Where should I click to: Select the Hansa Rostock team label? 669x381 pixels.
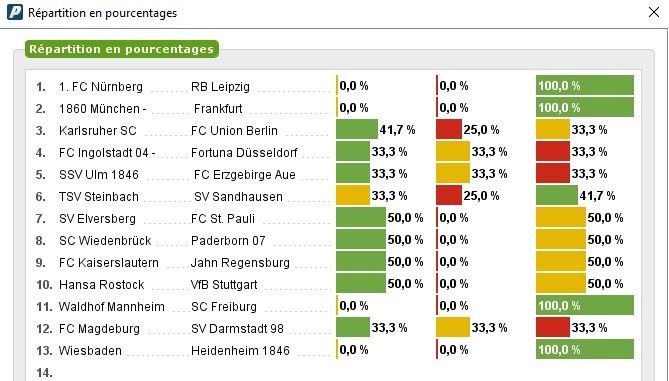(102, 285)
